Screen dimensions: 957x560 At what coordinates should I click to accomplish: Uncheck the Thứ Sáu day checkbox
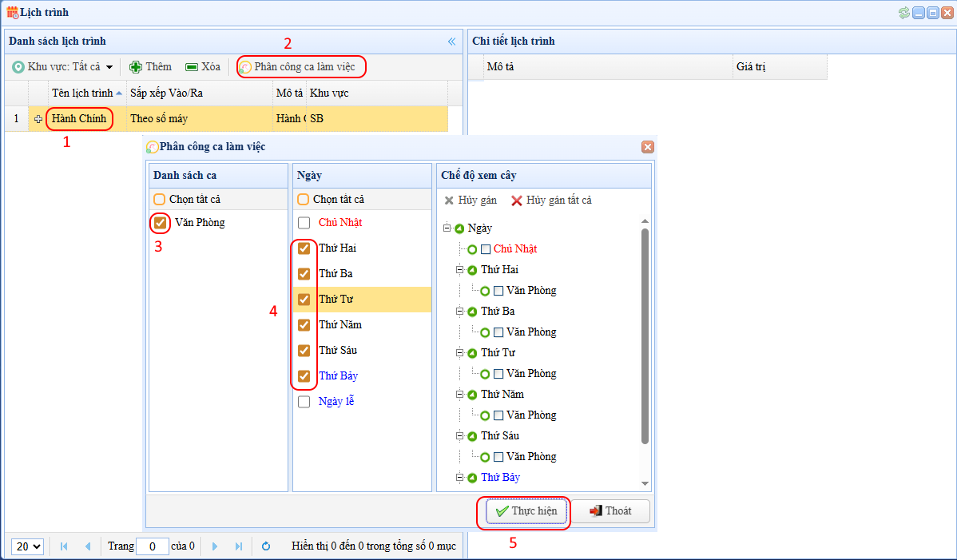304,351
